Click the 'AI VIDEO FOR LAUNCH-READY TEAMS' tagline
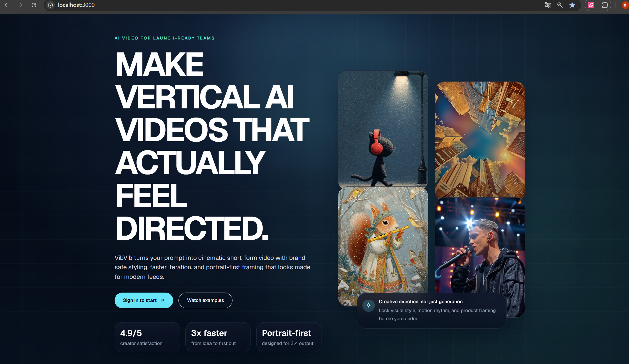 pyautogui.click(x=165, y=38)
